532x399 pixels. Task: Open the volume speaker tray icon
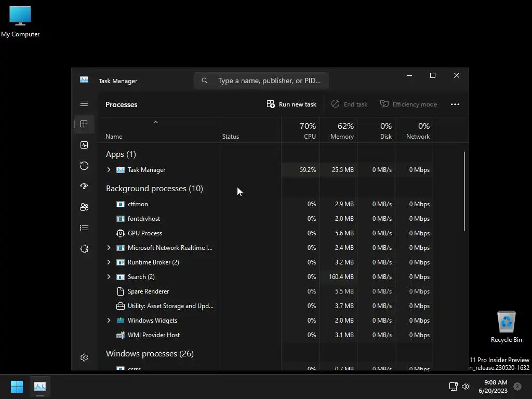[x=465, y=387]
